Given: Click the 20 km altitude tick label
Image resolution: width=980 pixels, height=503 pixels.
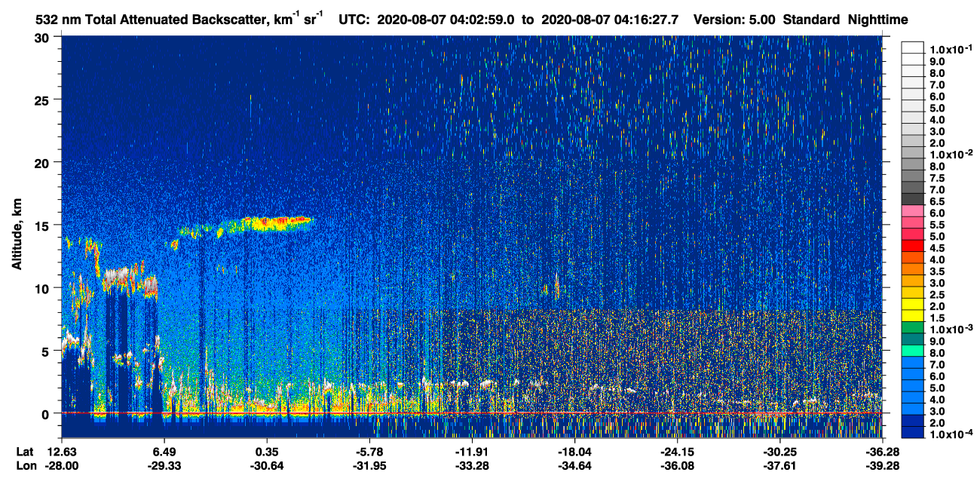Looking at the screenshot, I should [43, 162].
